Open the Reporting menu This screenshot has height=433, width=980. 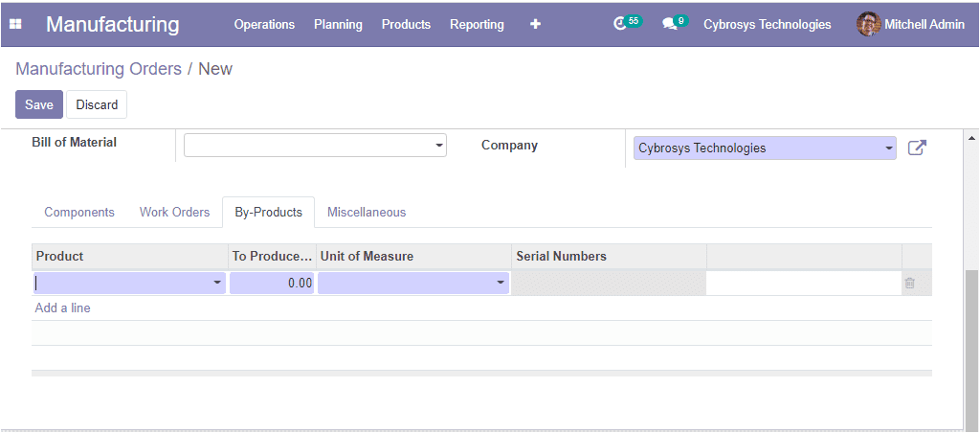(x=477, y=24)
